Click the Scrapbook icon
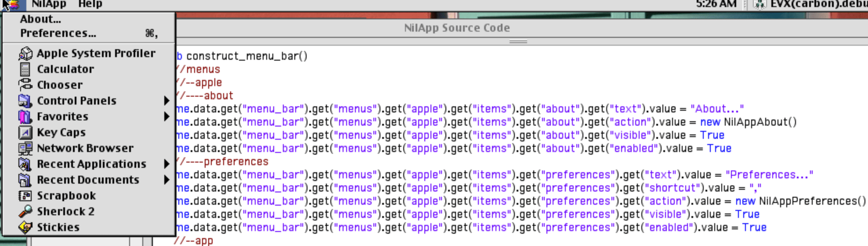The image size is (868, 246). point(25,195)
